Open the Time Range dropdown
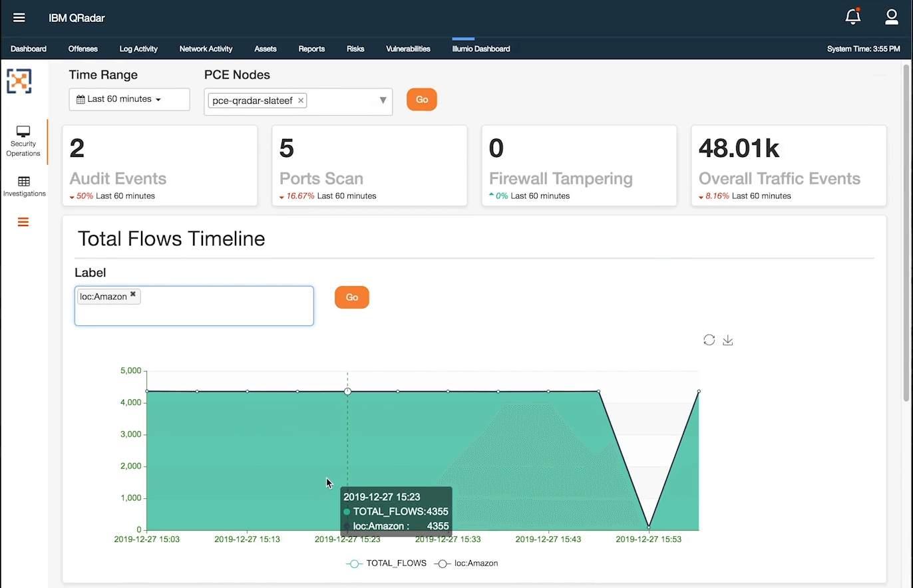Screen dimensions: 913x588 (129, 99)
